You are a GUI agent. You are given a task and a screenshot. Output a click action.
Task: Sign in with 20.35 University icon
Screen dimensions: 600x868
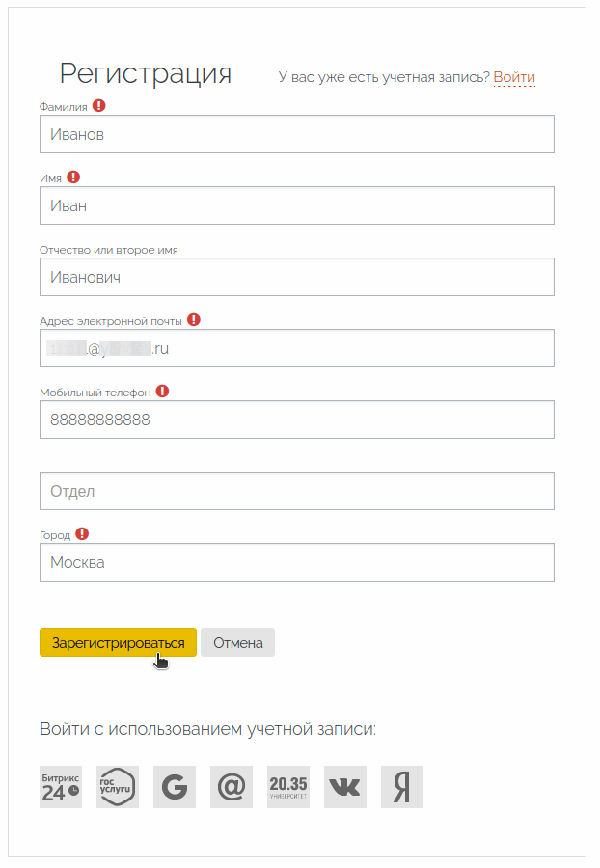pyautogui.click(x=288, y=787)
